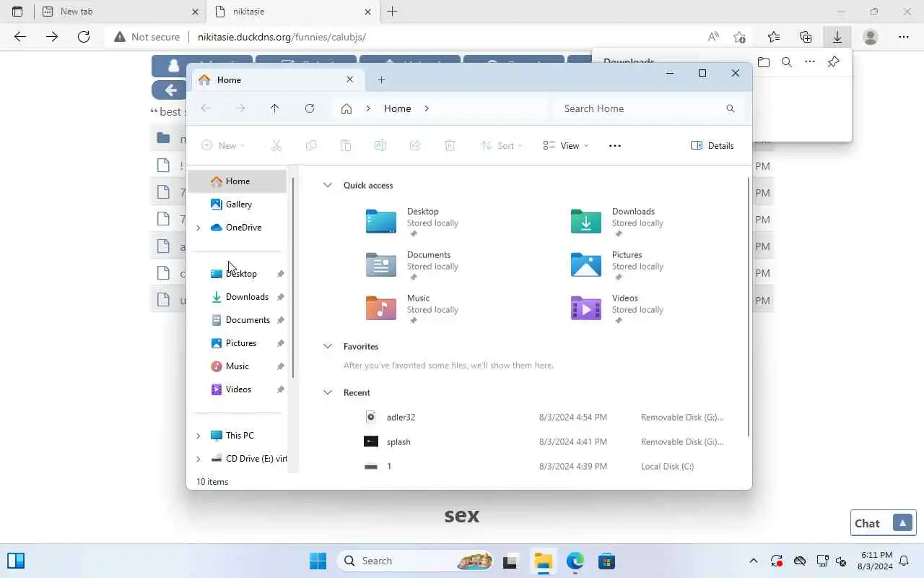Search downloads icon in Edge Downloads panel
Viewport: 924px width, 578px height.
pyautogui.click(x=787, y=62)
